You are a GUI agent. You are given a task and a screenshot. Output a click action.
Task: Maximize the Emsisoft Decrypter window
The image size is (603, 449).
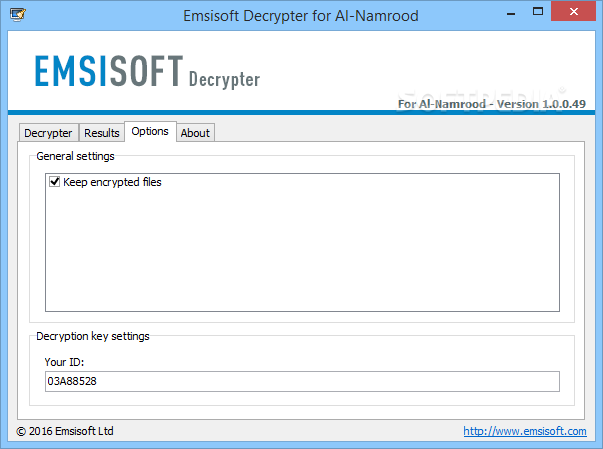[x=538, y=12]
